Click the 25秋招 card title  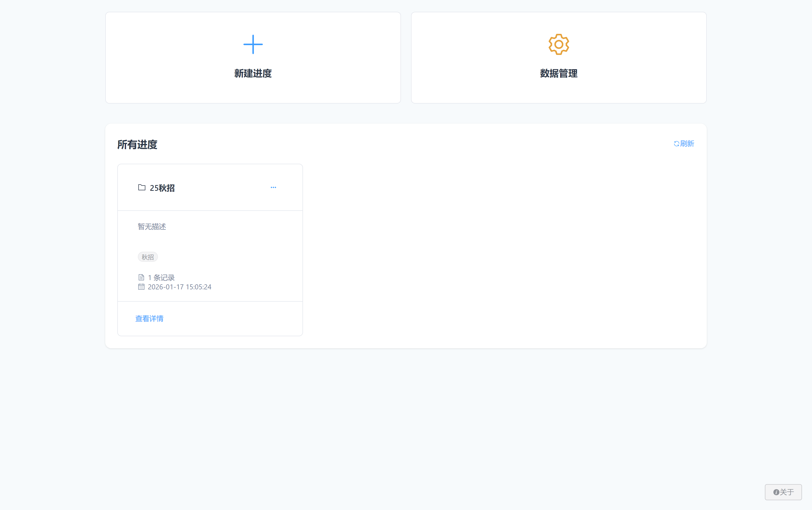[162, 188]
